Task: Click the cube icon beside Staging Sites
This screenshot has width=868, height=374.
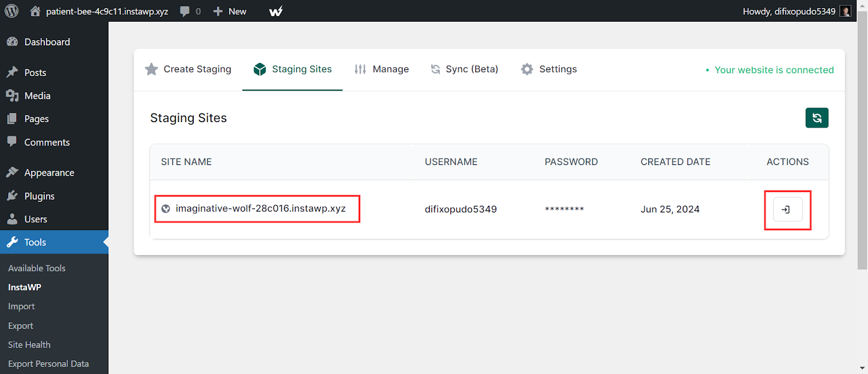Action: pyautogui.click(x=260, y=69)
